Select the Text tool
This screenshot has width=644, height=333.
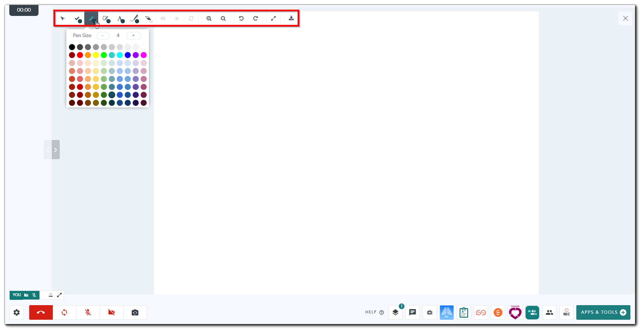pyautogui.click(x=120, y=18)
